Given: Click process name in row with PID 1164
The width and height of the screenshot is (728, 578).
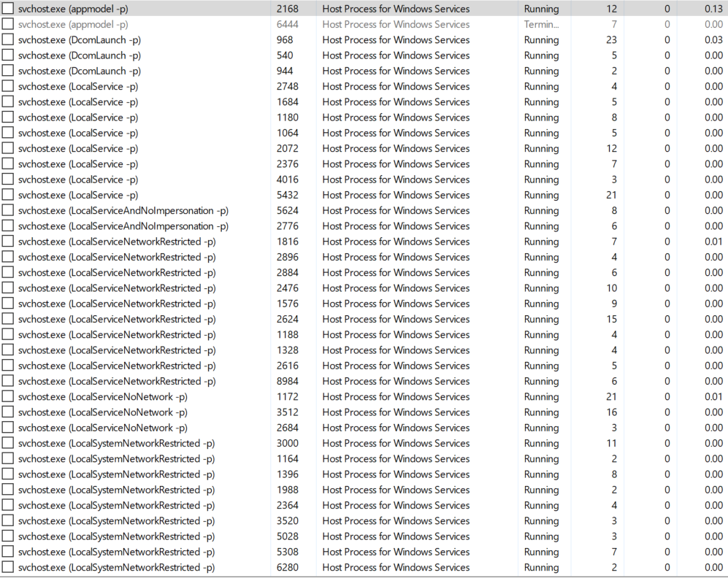Looking at the screenshot, I should 117,459.
